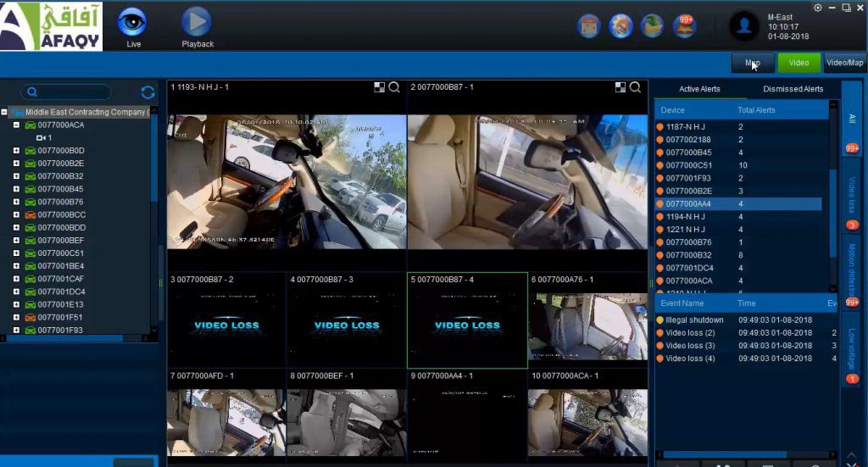The height and width of the screenshot is (467, 868).
Task: Sort by Total Alerts column header
Action: pyautogui.click(x=756, y=110)
